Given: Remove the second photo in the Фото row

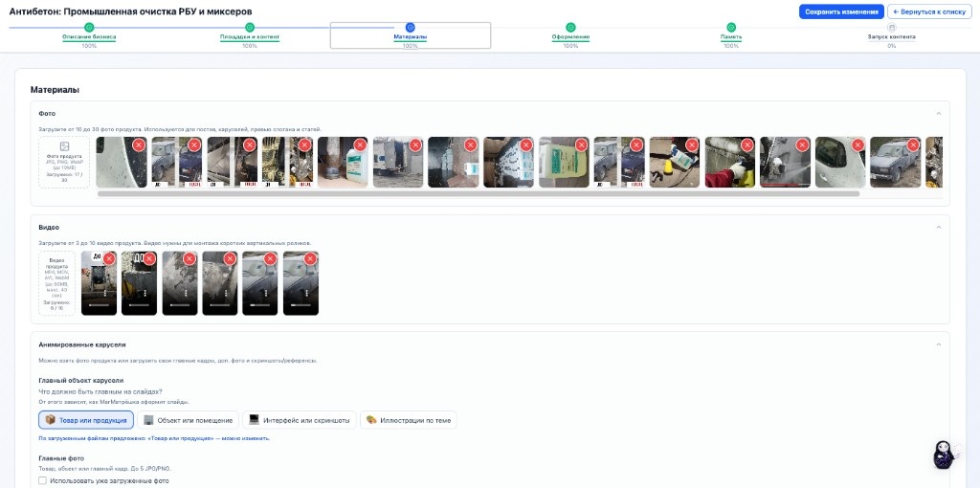Looking at the screenshot, I should point(193,144).
